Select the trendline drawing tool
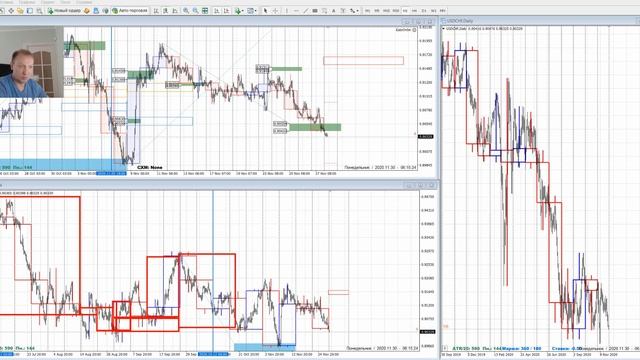 pos(305,11)
